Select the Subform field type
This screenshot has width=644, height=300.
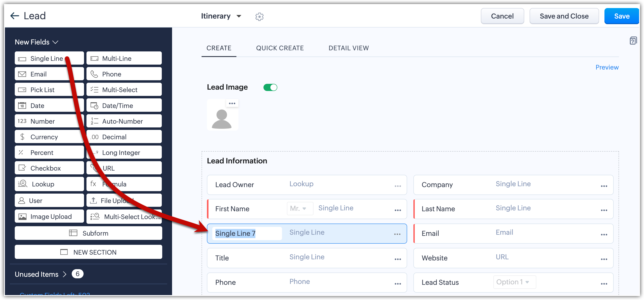click(88, 233)
